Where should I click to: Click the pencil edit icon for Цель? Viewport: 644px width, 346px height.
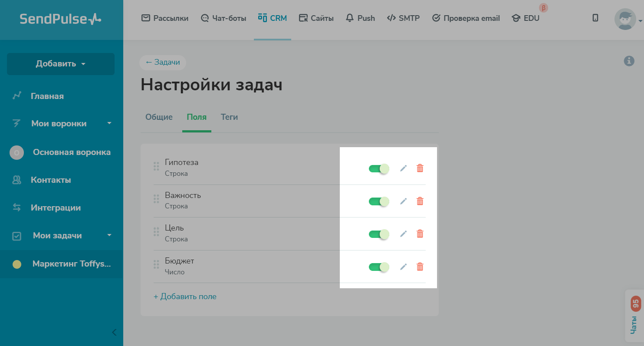(x=404, y=234)
